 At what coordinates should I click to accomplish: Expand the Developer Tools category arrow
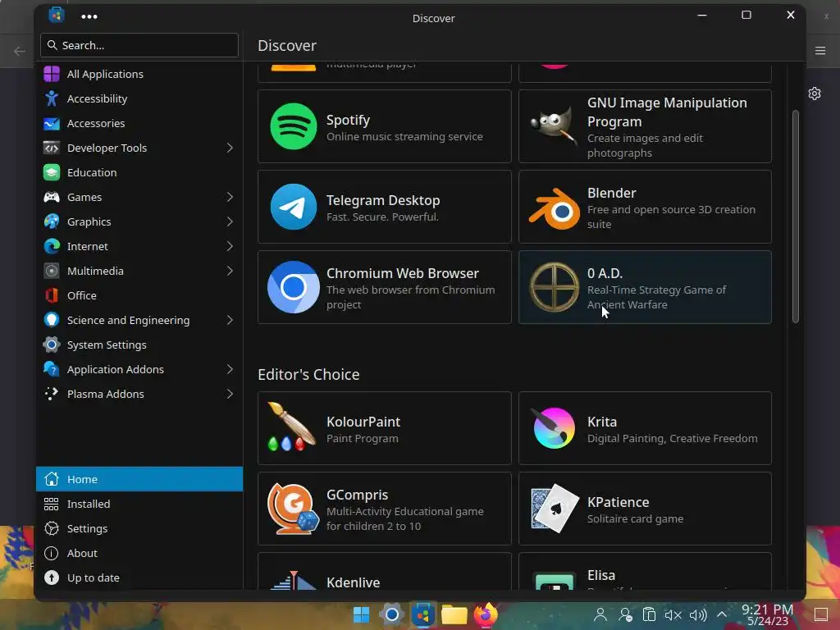230,148
